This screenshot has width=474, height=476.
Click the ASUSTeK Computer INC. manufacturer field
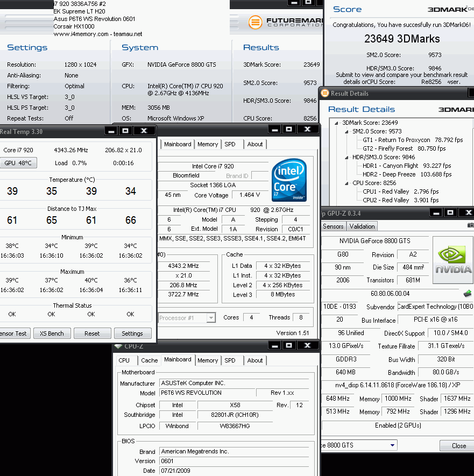pos(234,383)
